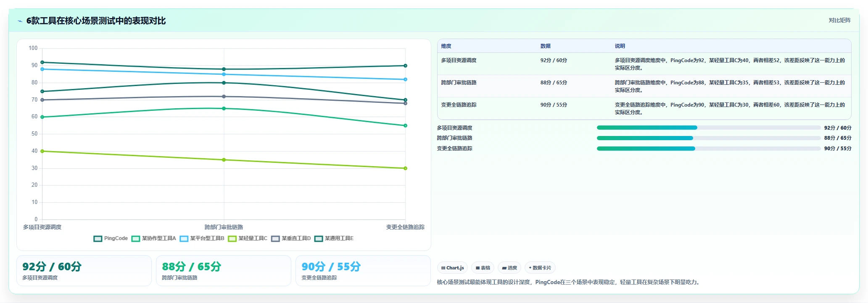Image resolution: width=868 pixels, height=303 pixels.
Task: Click the 变更全链路追踪 x-axis label
Action: (405, 227)
